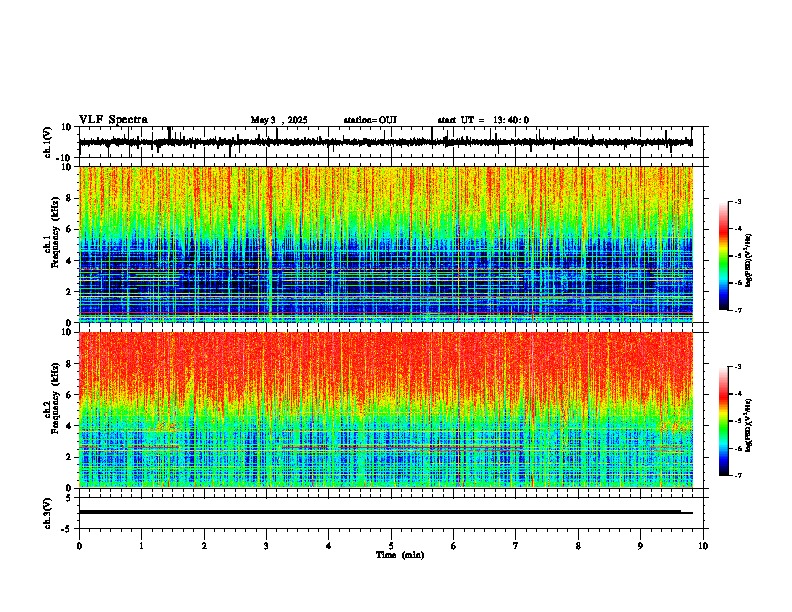Click time axis tick label "5"
This screenshot has width=792, height=612.
click(391, 546)
